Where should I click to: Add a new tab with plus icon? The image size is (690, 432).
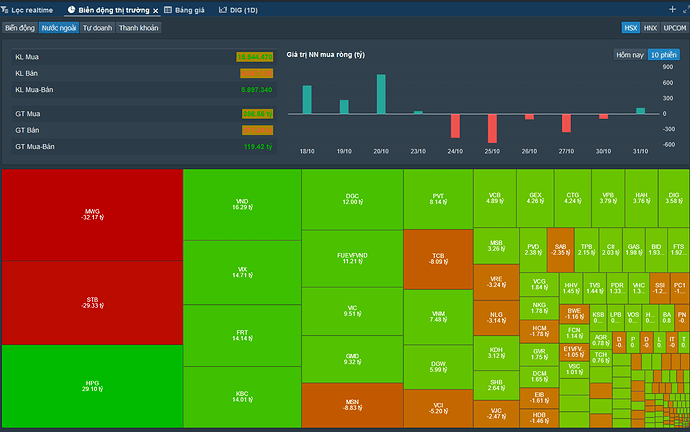[x=672, y=9]
